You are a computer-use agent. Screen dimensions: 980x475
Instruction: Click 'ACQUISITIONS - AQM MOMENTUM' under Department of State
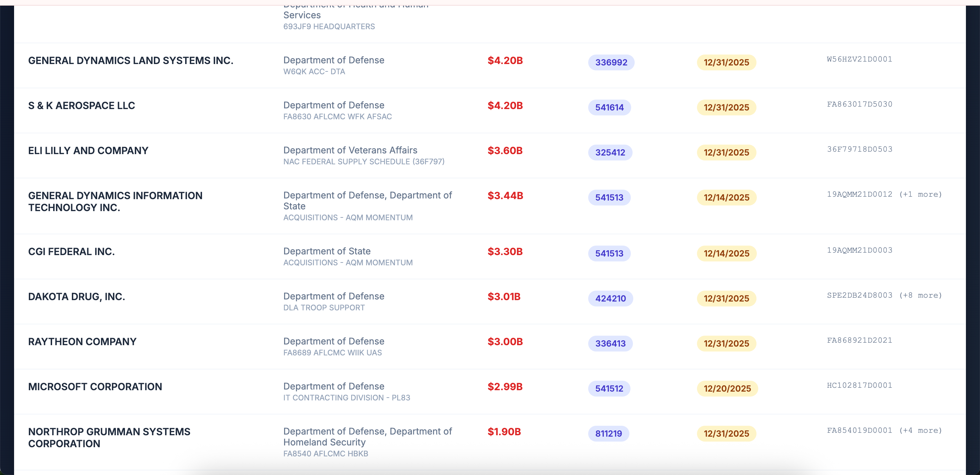click(x=347, y=263)
